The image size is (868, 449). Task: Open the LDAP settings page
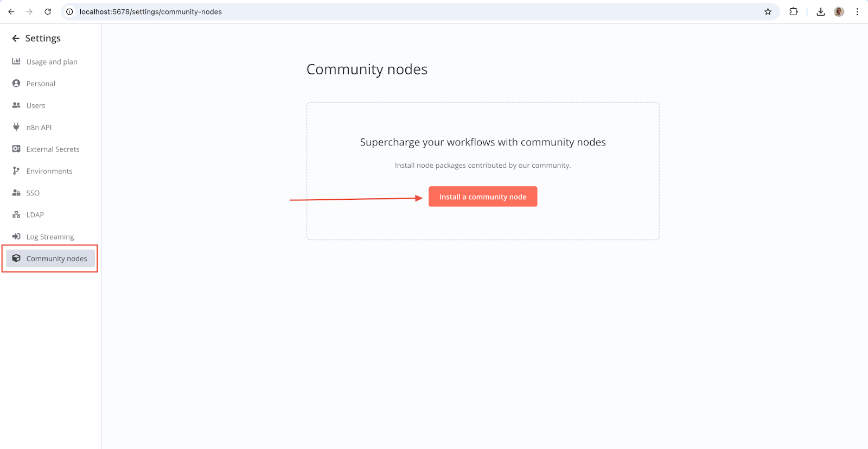pyautogui.click(x=50, y=214)
